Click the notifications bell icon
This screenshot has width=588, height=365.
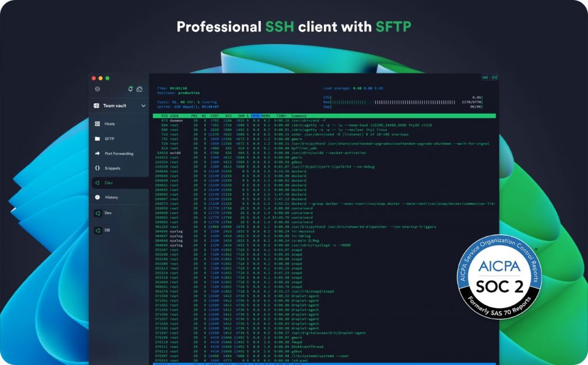pos(130,89)
